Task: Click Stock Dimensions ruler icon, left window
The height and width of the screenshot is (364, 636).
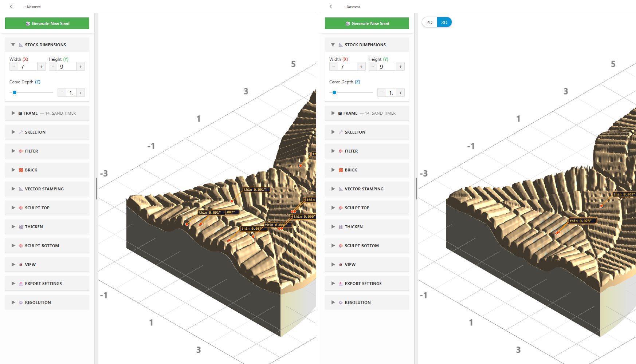Action: 21,45
